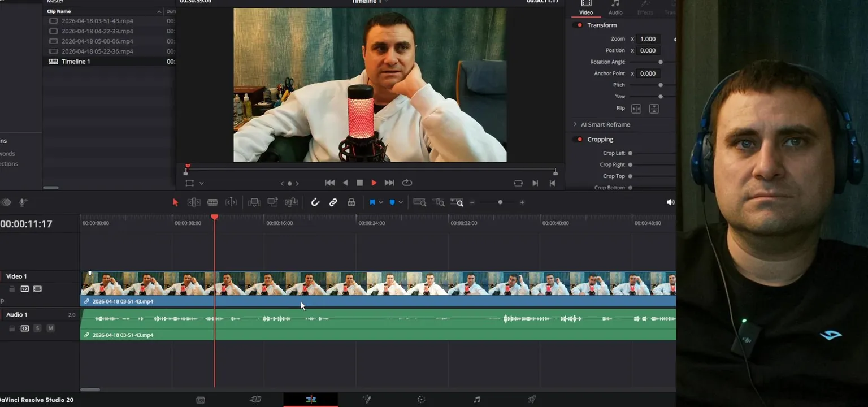Solo the Audio 1 track
The height and width of the screenshot is (407, 868).
[x=37, y=328]
